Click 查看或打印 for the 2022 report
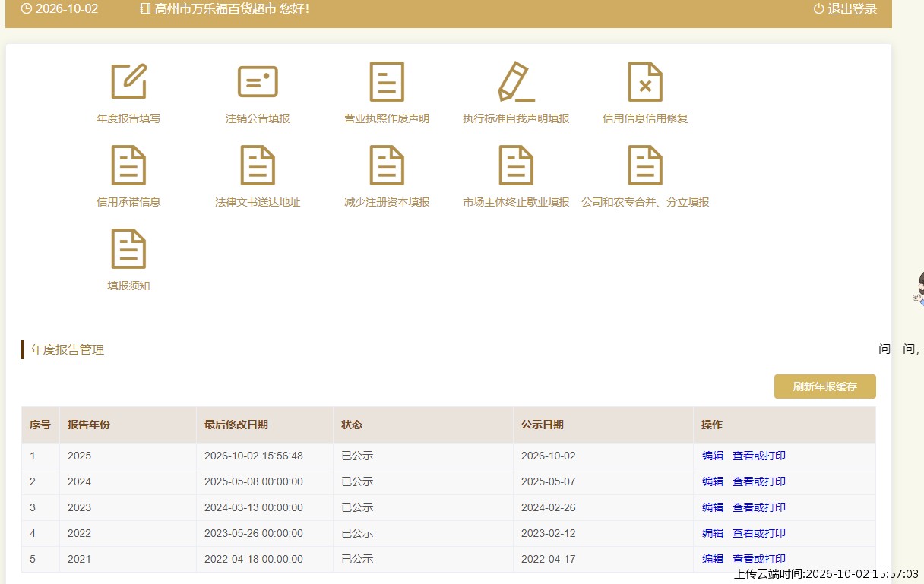The image size is (924, 584). (x=759, y=533)
